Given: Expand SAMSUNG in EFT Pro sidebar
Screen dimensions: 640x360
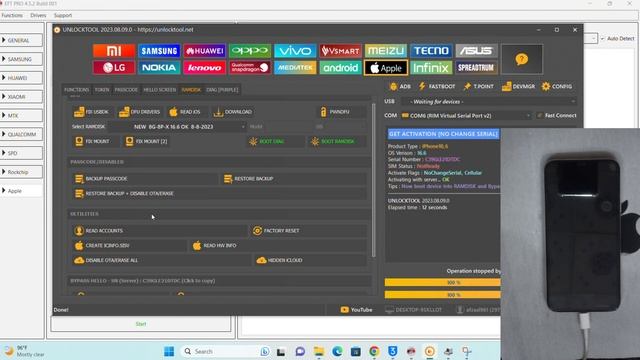Looking at the screenshot, I should (x=21, y=59).
